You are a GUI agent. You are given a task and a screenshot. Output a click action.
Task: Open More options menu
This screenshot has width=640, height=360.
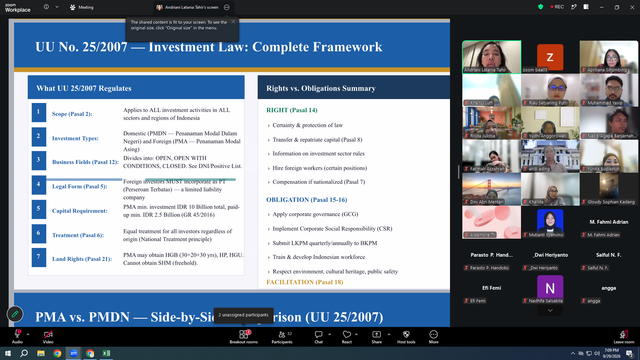click(433, 337)
